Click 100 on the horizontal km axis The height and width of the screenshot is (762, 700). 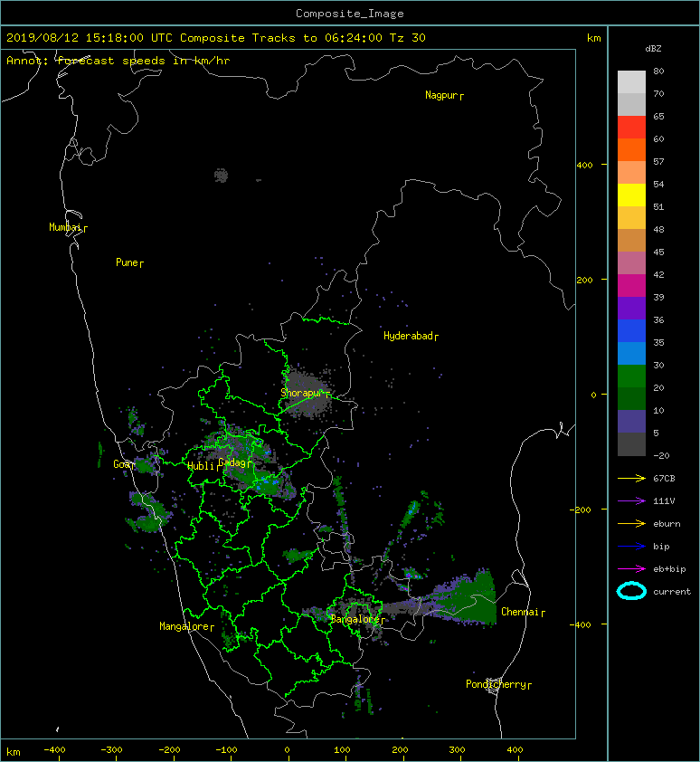coord(342,750)
